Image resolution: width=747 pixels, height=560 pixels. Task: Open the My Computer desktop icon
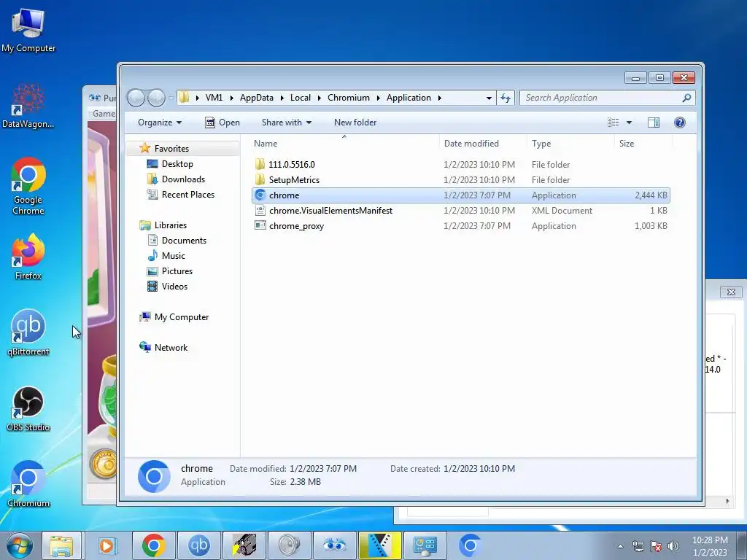pyautogui.click(x=28, y=30)
